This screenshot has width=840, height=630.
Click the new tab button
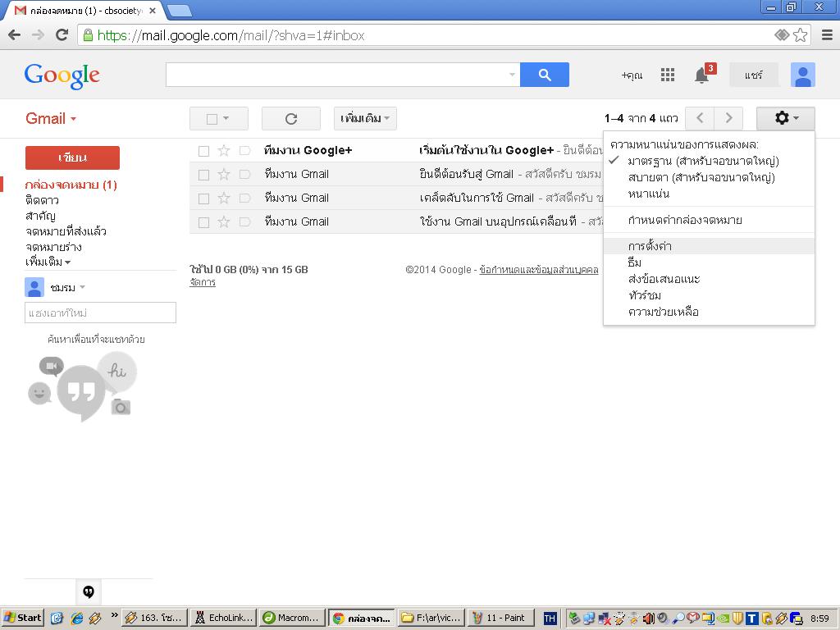[x=180, y=11]
